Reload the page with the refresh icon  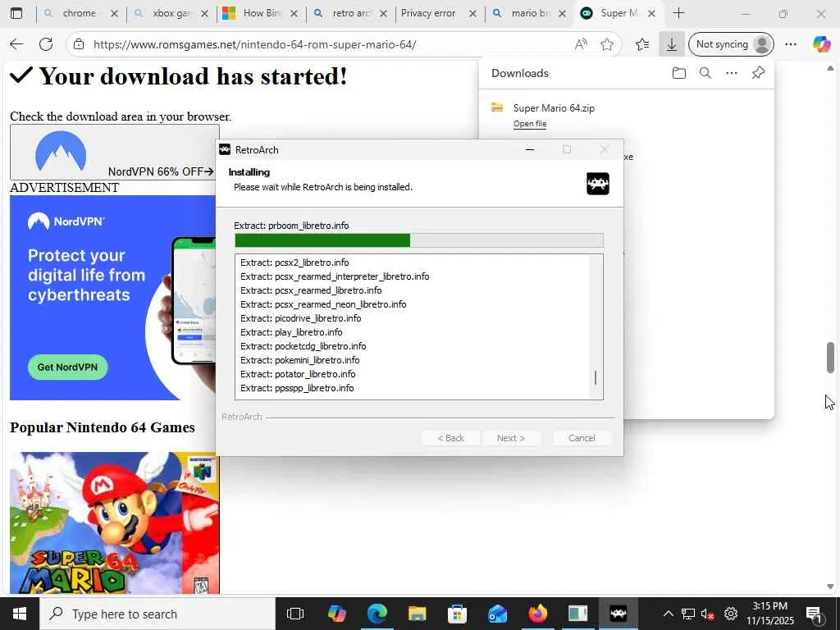(46, 44)
